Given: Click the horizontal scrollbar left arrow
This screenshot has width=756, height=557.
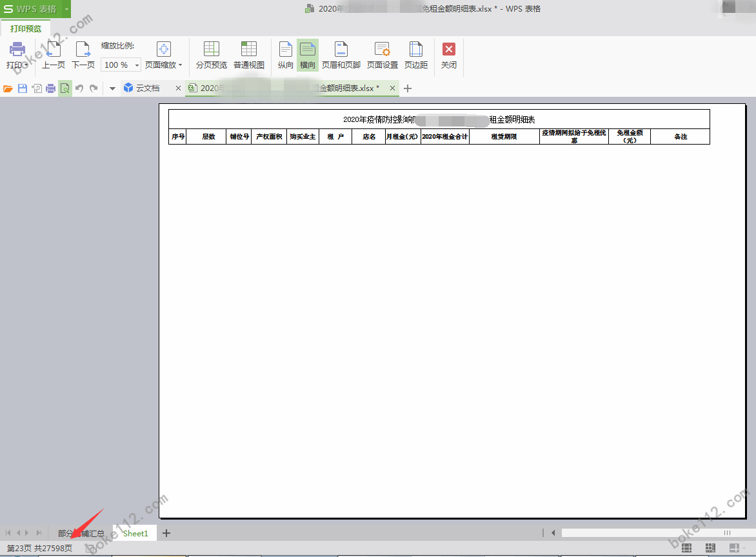Looking at the screenshot, I should (553, 533).
